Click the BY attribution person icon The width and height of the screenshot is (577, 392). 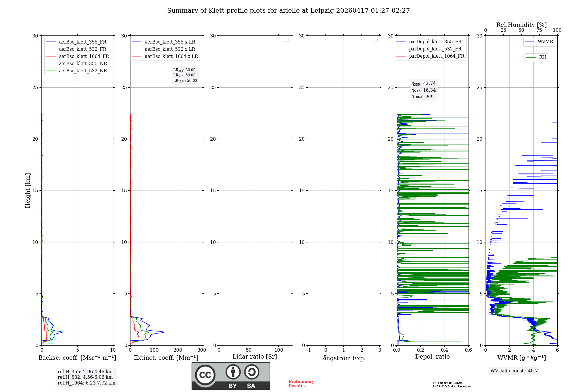(233, 372)
